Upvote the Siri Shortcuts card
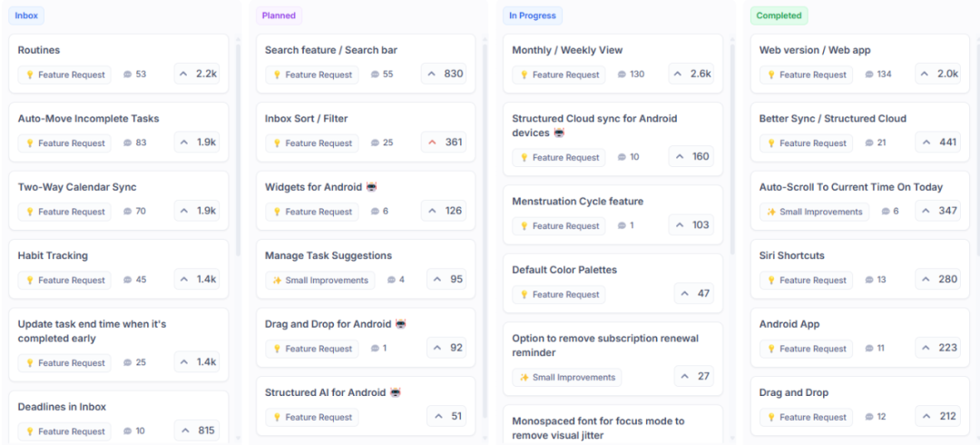 point(937,280)
